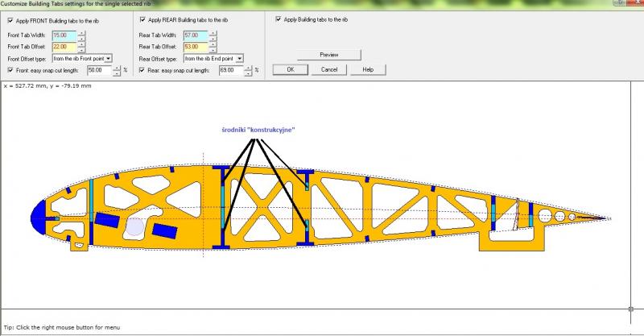Open Help for building tabs
644x336 pixels.
pyautogui.click(x=368, y=69)
